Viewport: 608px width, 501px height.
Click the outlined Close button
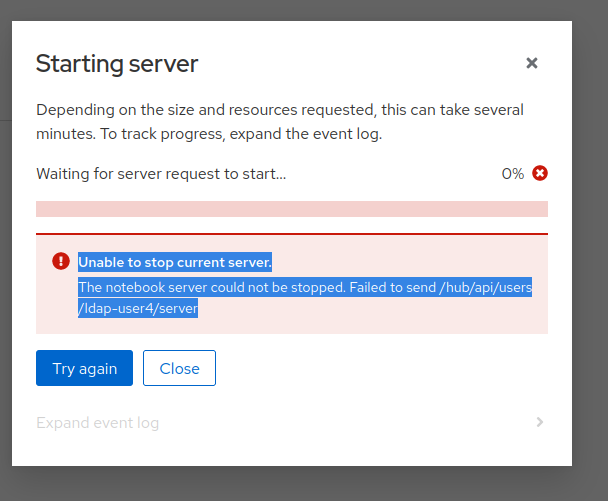(x=179, y=368)
